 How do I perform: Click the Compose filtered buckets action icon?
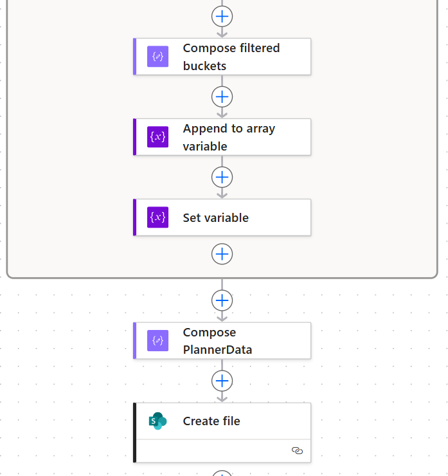(x=157, y=57)
